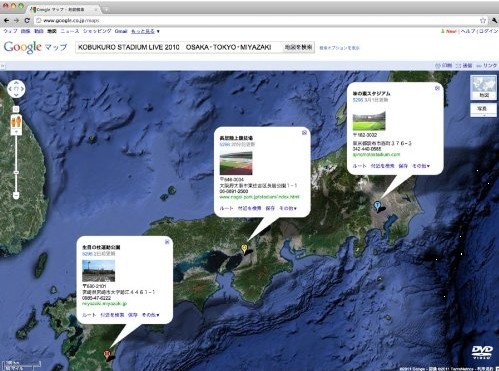Viewport: 499px width, 371px height.
Task: Reload the page with refresh icon
Action: pos(27,20)
